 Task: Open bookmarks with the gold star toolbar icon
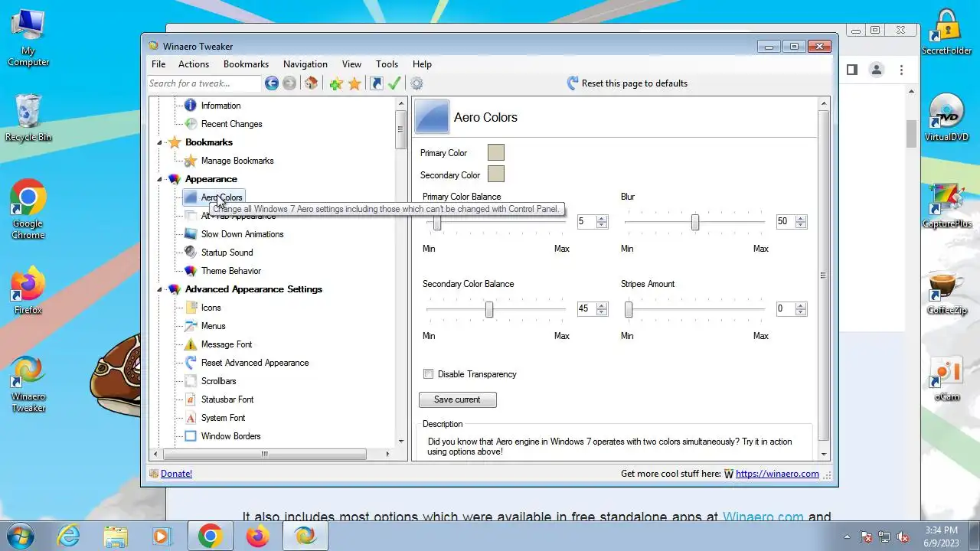354,83
